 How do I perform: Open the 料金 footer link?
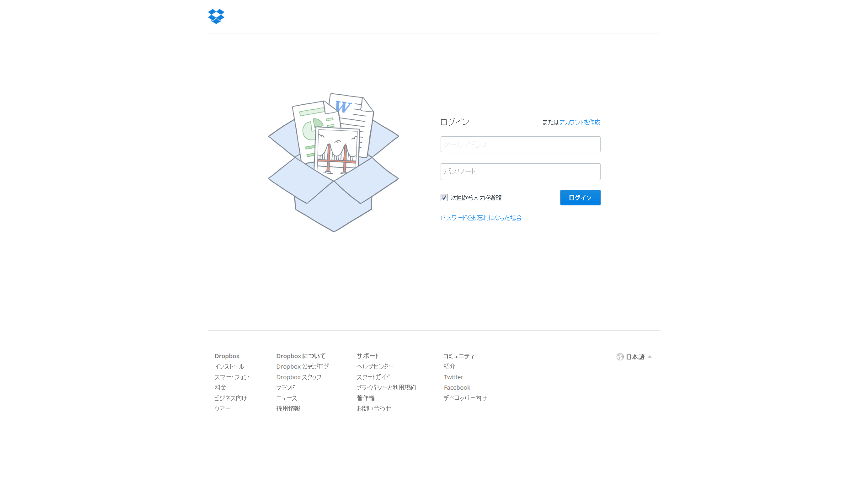pyautogui.click(x=220, y=388)
